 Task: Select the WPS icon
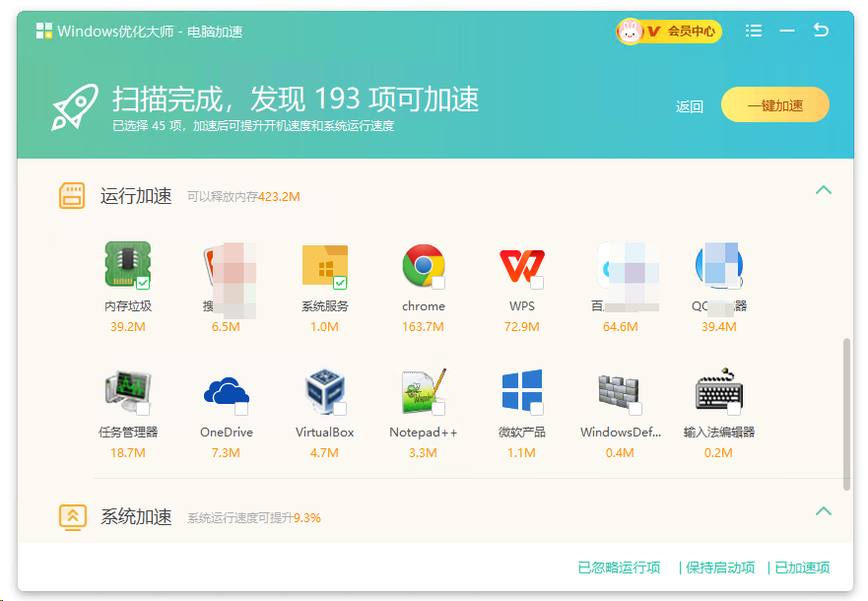(522, 266)
